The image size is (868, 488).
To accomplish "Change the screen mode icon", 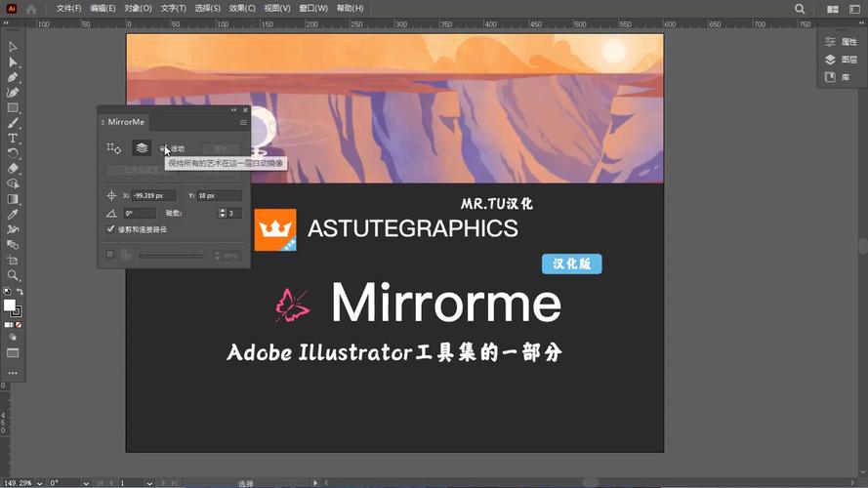I will 13,353.
